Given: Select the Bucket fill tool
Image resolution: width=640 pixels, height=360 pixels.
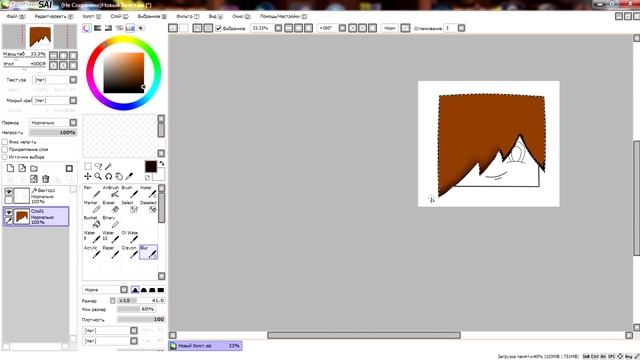Looking at the screenshot, I should click(x=93, y=222).
